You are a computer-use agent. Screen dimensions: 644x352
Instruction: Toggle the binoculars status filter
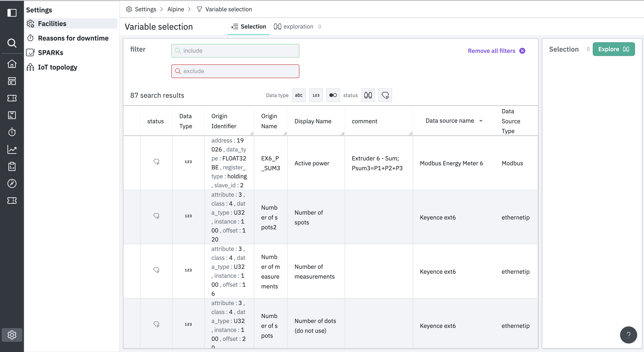tap(368, 95)
